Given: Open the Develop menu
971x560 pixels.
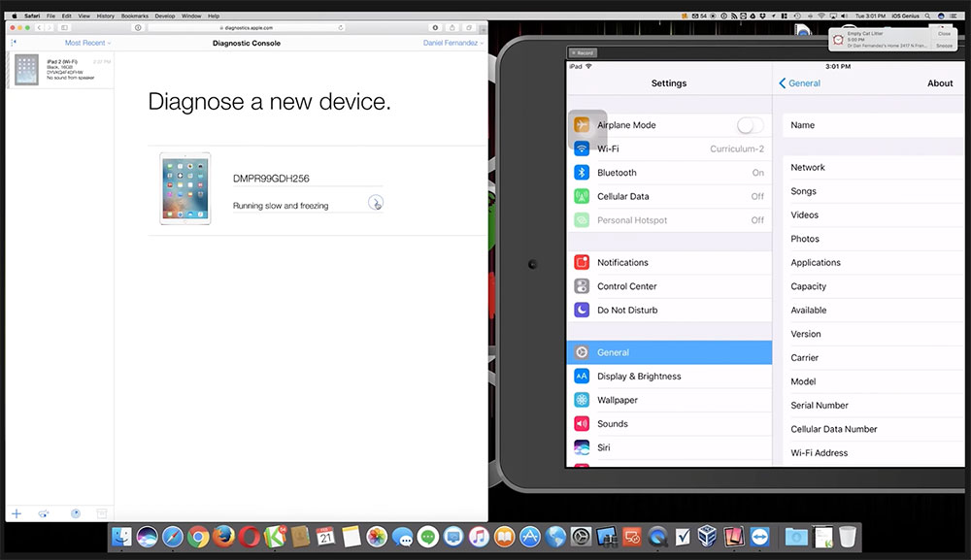Looking at the screenshot, I should click(165, 16).
